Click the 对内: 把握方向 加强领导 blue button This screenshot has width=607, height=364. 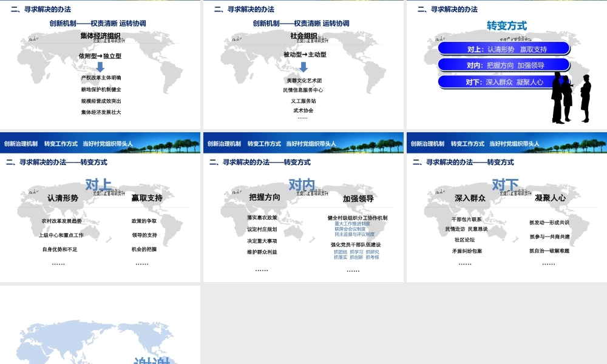click(x=504, y=66)
